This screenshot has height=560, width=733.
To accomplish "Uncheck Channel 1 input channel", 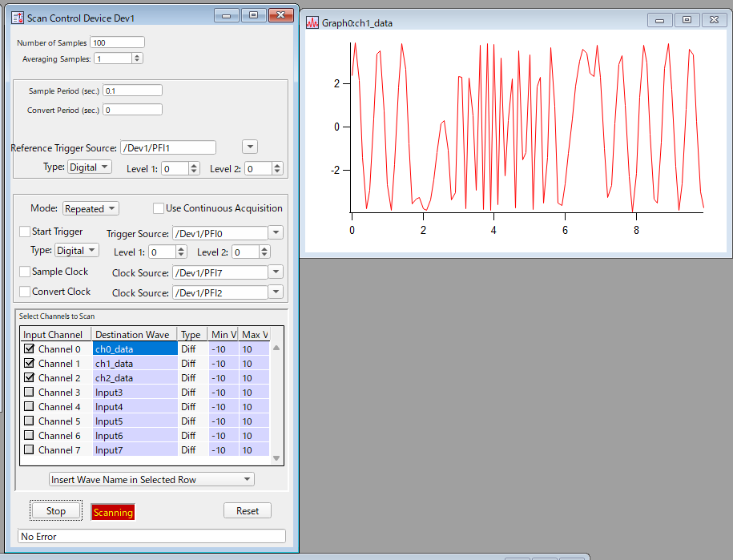I will point(30,364).
